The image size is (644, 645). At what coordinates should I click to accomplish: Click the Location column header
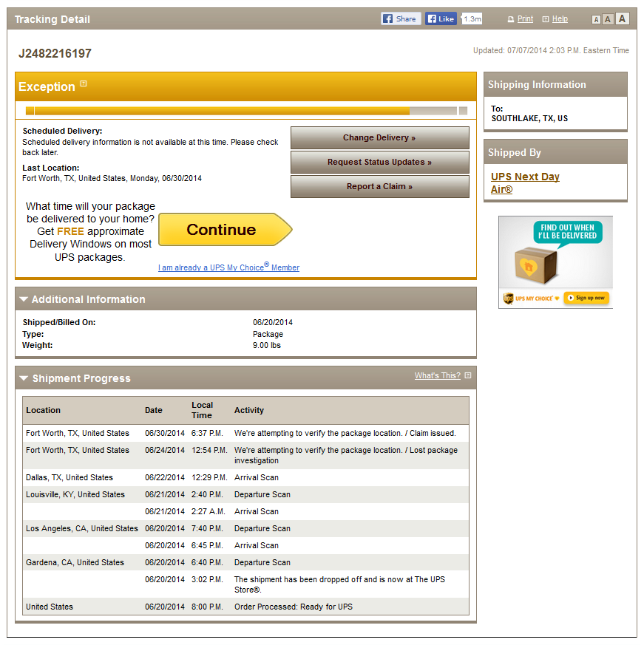[43, 410]
